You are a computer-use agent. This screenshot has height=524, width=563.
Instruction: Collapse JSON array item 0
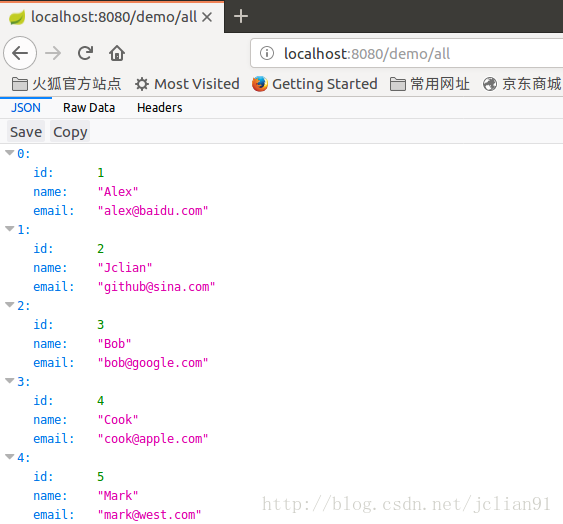(x=10, y=153)
